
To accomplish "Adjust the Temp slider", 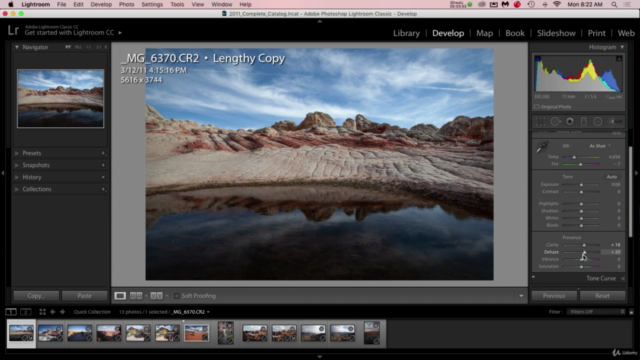I will [x=574, y=157].
